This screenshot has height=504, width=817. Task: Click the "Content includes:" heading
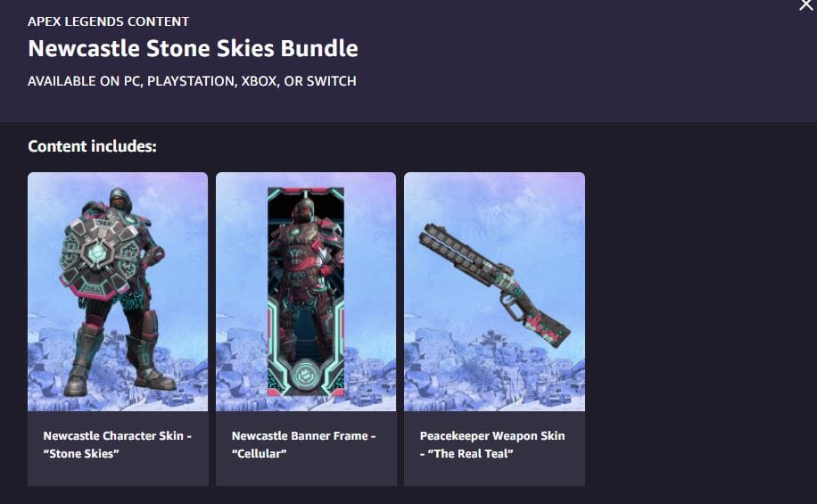pyautogui.click(x=92, y=146)
